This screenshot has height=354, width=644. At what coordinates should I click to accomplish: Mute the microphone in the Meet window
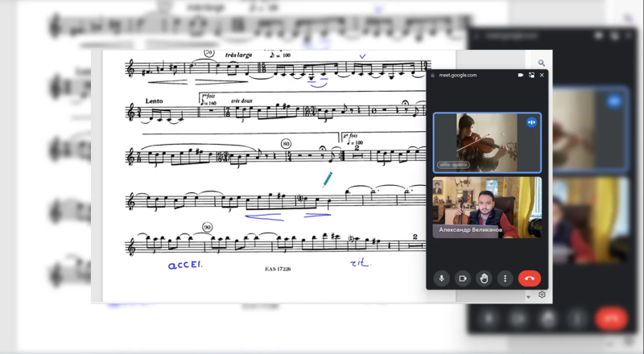(x=441, y=278)
